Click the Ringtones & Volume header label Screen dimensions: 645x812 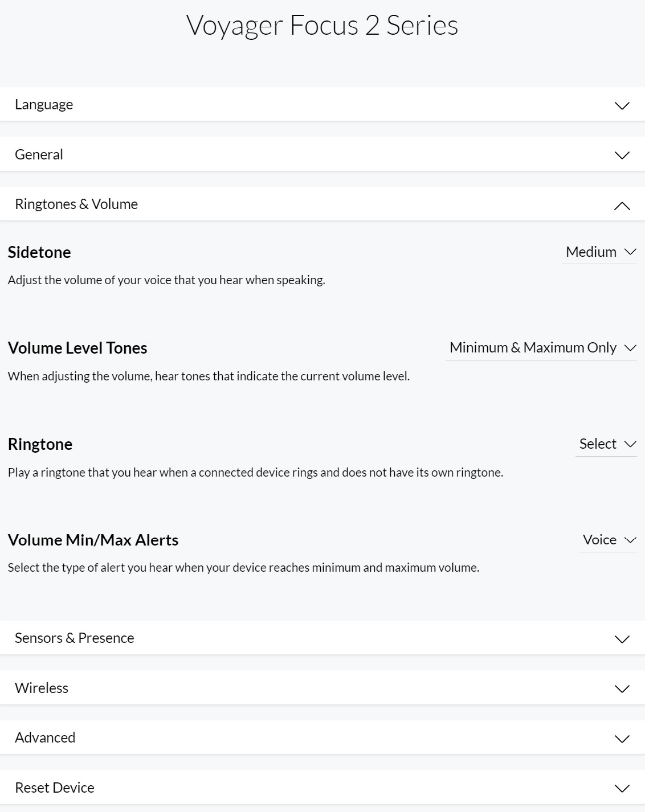76,204
